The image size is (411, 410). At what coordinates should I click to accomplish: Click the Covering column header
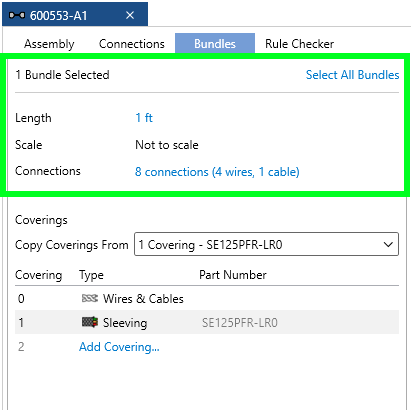pyautogui.click(x=39, y=275)
